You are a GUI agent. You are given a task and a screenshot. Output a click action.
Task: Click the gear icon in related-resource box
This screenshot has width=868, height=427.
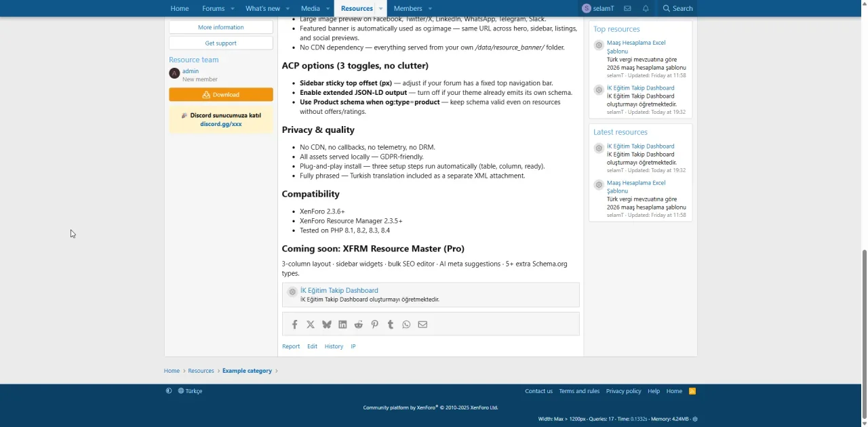[292, 292]
